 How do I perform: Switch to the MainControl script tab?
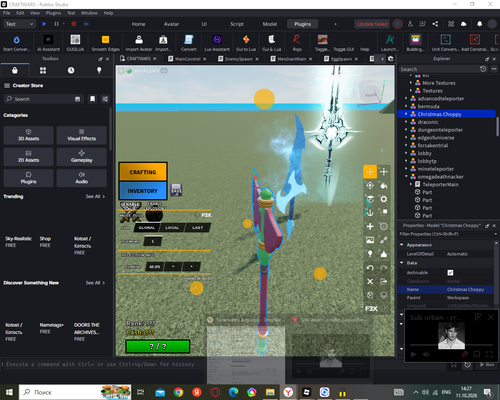click(187, 59)
